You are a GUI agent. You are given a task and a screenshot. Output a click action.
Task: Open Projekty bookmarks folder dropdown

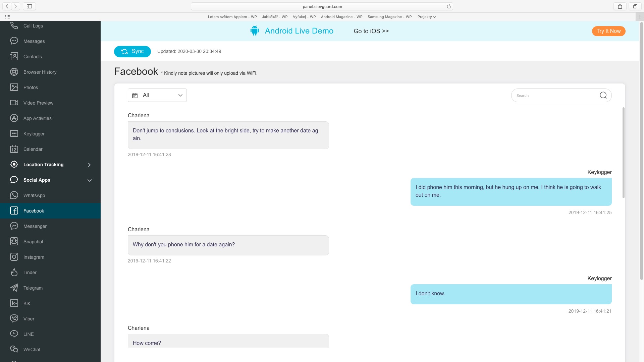click(426, 17)
